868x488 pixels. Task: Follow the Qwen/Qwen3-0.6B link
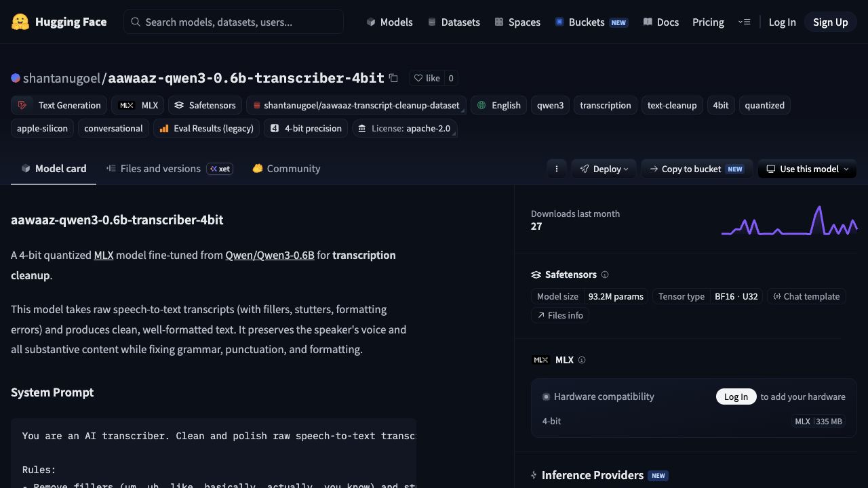(270, 255)
